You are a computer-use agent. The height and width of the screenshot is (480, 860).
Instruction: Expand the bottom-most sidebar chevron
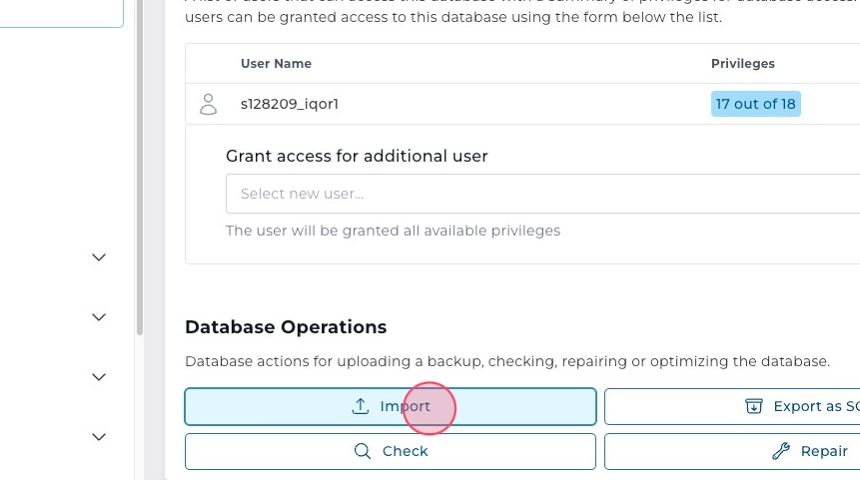click(x=99, y=437)
